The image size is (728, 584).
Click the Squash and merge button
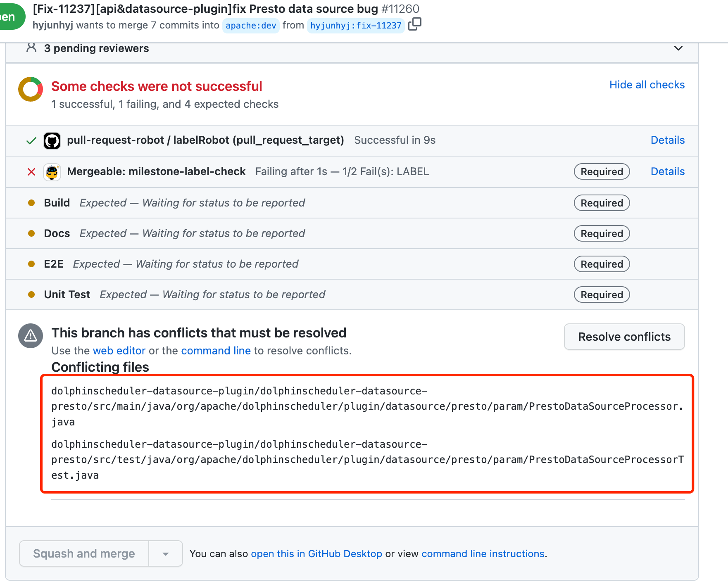(x=84, y=554)
